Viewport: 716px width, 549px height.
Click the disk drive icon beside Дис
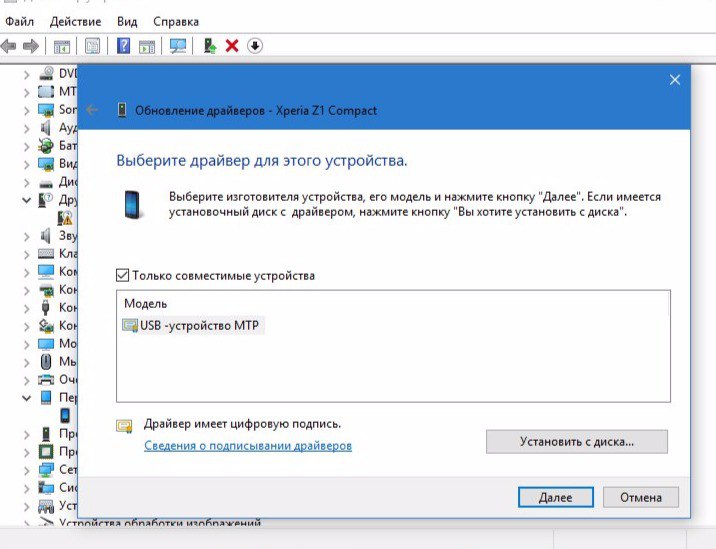46,184
